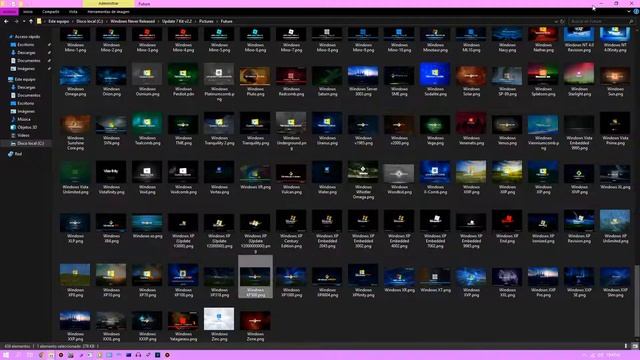The width and height of the screenshot is (640, 360).
Task: Navigate to Disco local (C:) in breadcrumb
Action: [x=89, y=21]
